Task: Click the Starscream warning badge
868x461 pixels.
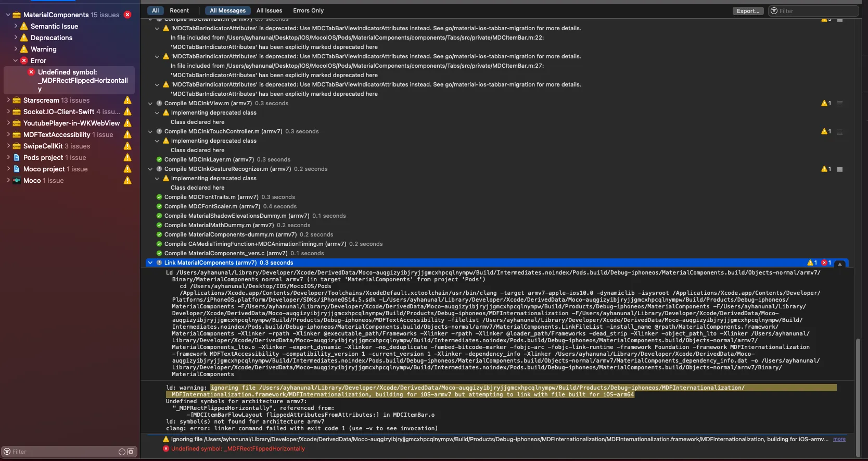Action: pyautogui.click(x=127, y=100)
